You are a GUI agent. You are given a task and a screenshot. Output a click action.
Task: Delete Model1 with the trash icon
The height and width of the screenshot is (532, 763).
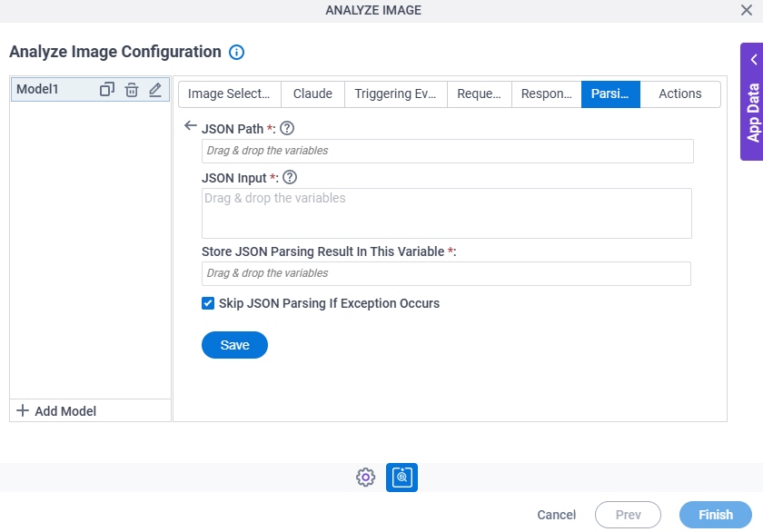click(x=132, y=90)
